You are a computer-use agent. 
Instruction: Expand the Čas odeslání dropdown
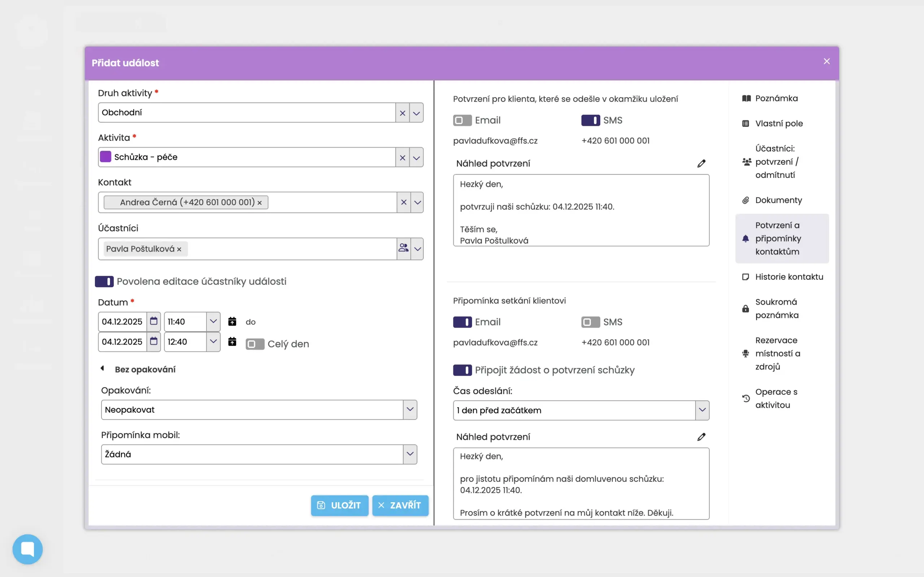click(702, 410)
